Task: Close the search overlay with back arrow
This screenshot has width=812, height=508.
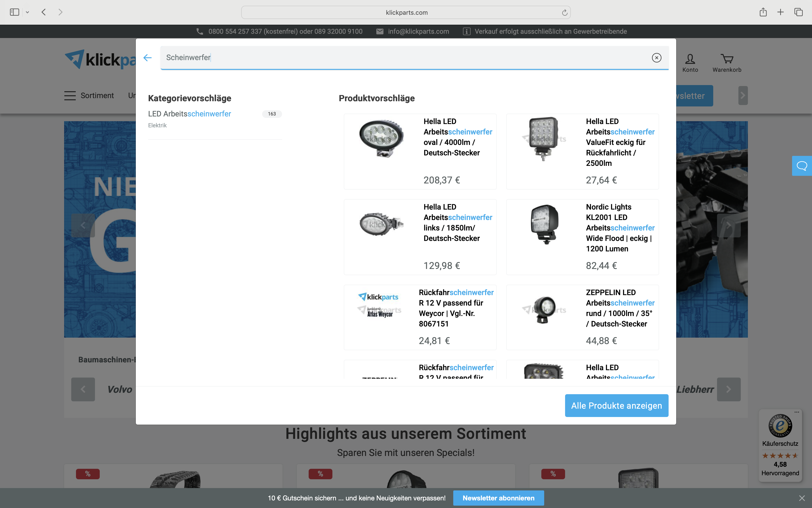Action: click(147, 58)
